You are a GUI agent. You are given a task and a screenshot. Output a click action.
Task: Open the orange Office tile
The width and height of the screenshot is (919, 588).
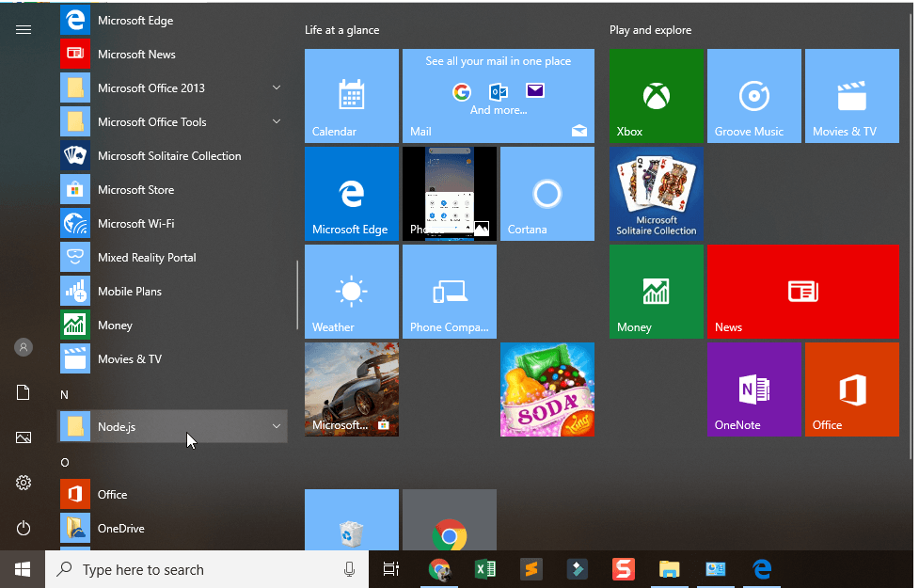coord(852,389)
